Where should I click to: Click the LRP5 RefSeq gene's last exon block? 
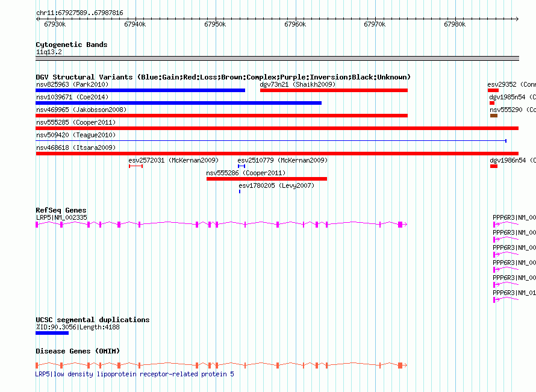pyautogui.click(x=400, y=225)
